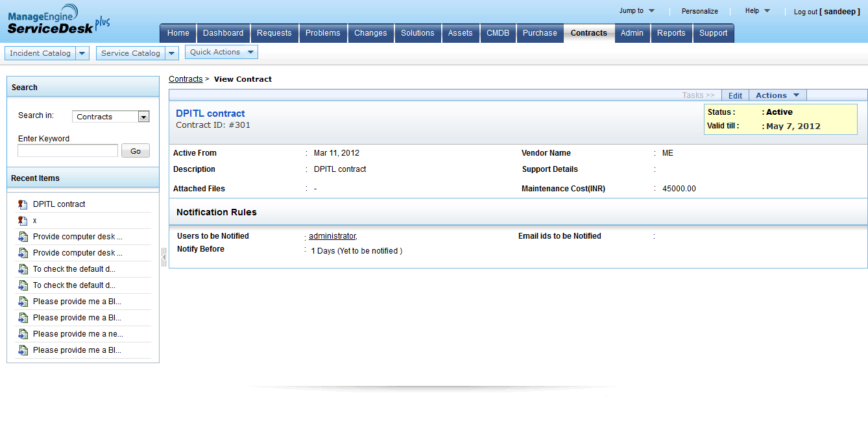Click the Service Catalog button
This screenshot has width=868, height=430.
click(x=130, y=53)
